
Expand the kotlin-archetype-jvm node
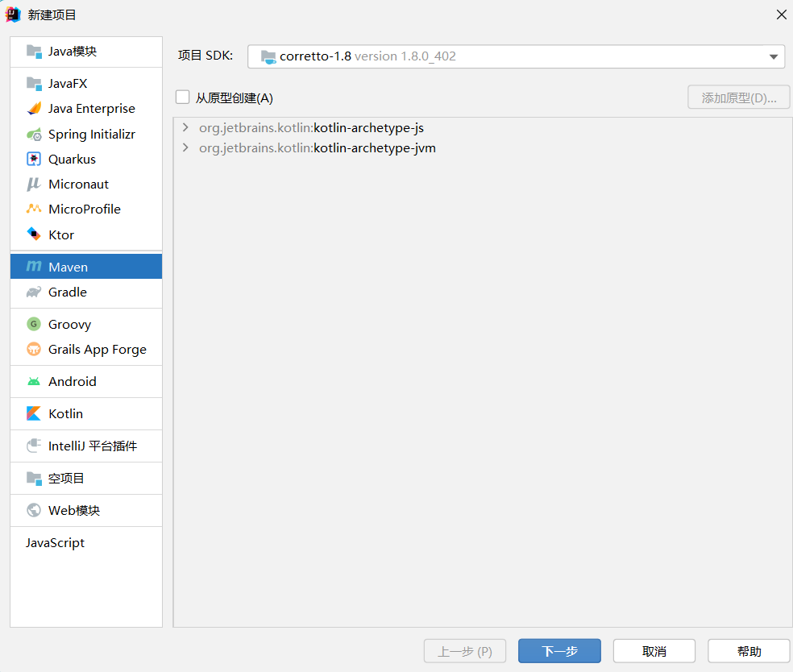pyautogui.click(x=185, y=147)
